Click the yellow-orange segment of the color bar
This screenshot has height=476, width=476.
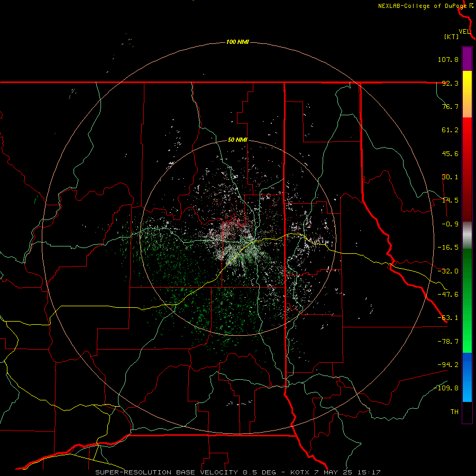point(467,94)
